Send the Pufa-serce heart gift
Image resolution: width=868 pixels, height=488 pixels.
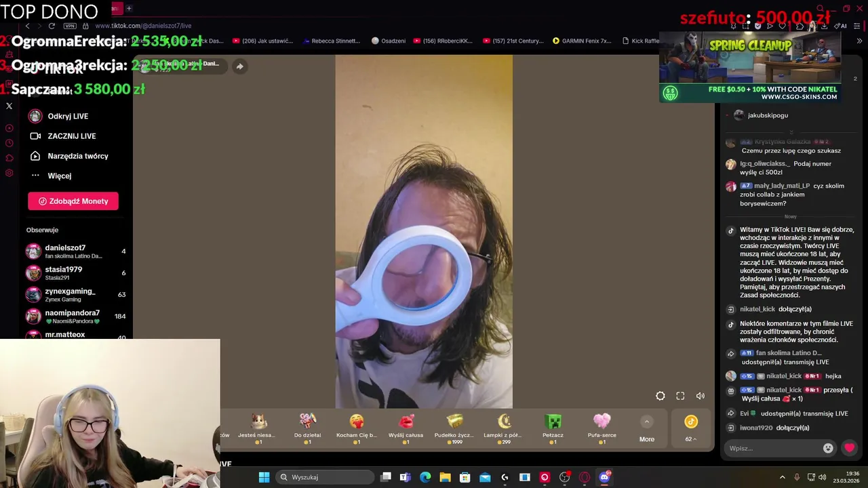click(x=601, y=428)
